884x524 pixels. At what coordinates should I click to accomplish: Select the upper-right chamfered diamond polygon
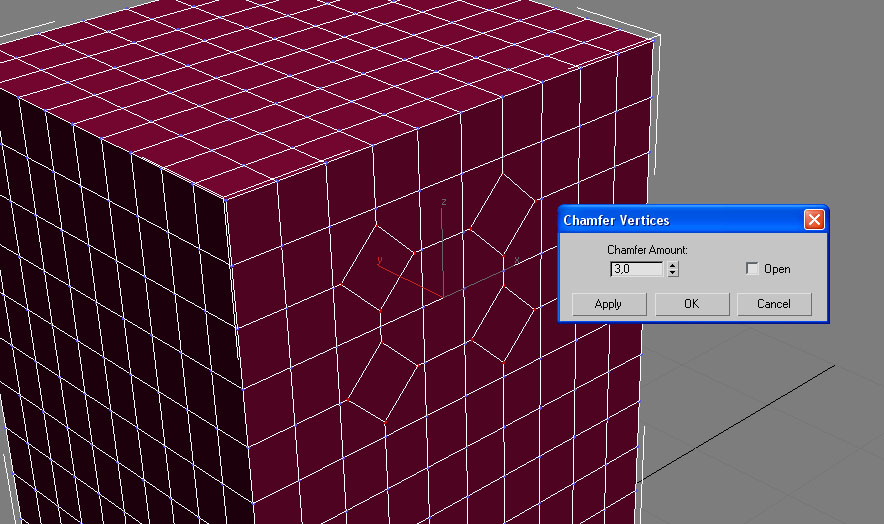tap(502, 214)
